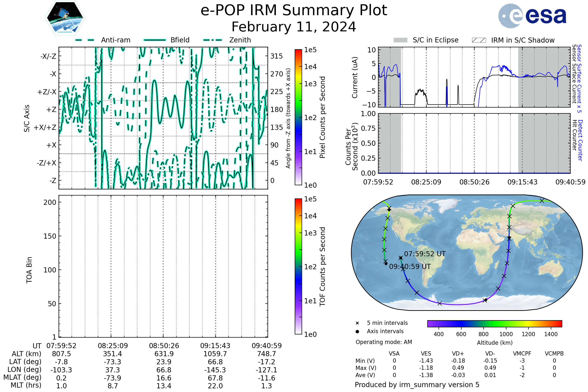The width and height of the screenshot is (588, 392).
Task: Click the Anti-ram dashed legend line
Action: [x=85, y=40]
